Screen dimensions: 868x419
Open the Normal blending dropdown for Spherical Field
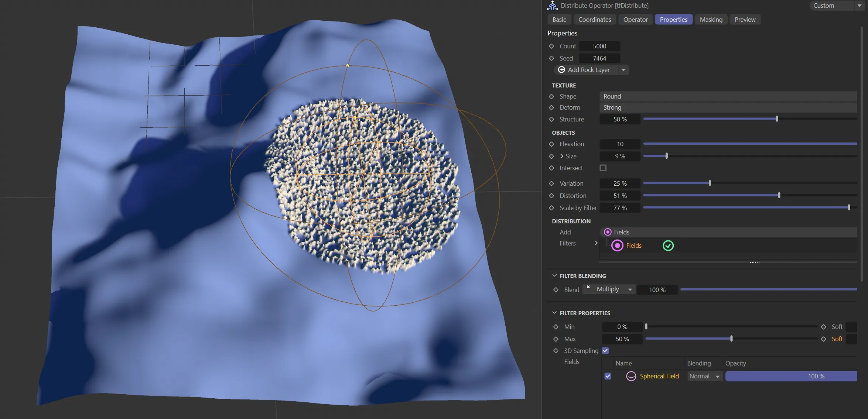[704, 376]
